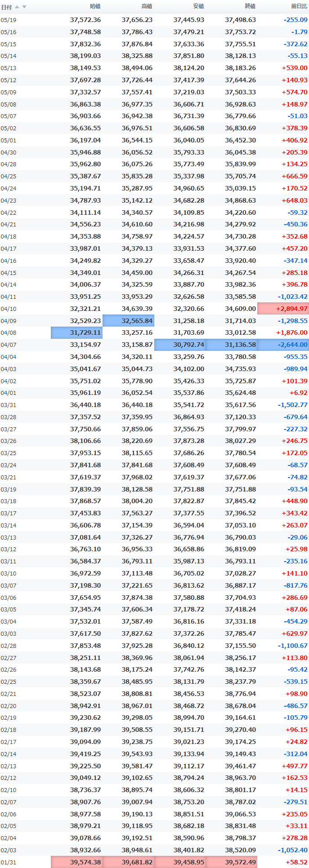Select change value -1,023.42
Screen dimensions: 309x868
point(293,297)
